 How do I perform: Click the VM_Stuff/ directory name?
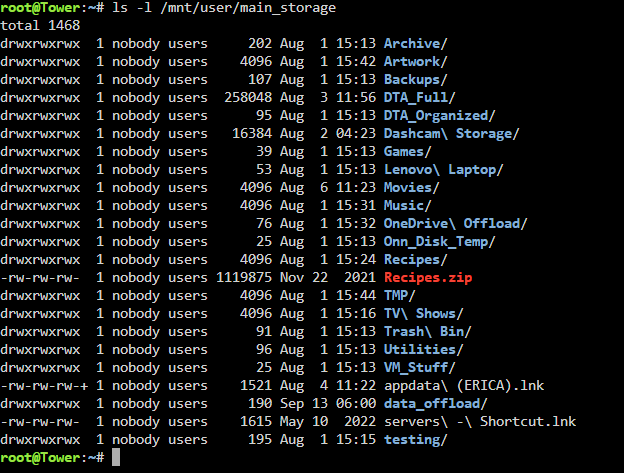(419, 368)
